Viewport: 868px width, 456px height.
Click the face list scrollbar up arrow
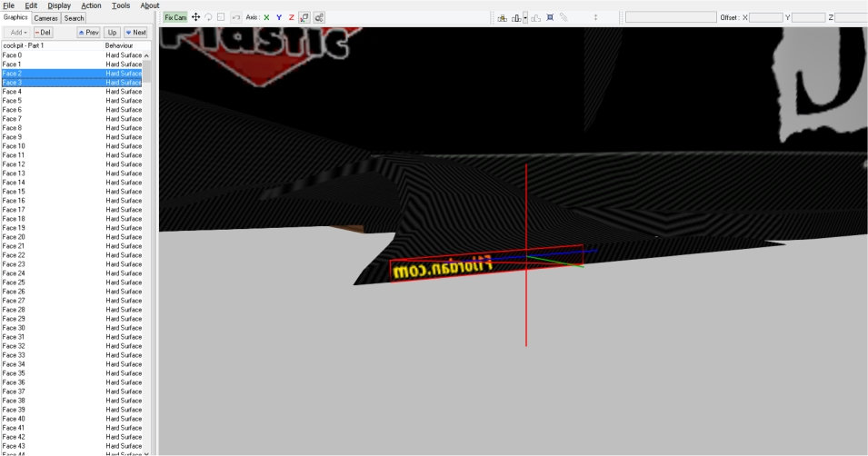tap(146, 55)
